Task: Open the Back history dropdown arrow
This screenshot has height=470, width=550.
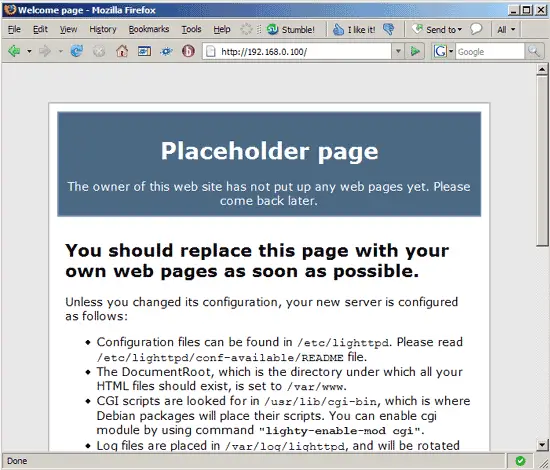Action: pos(29,52)
